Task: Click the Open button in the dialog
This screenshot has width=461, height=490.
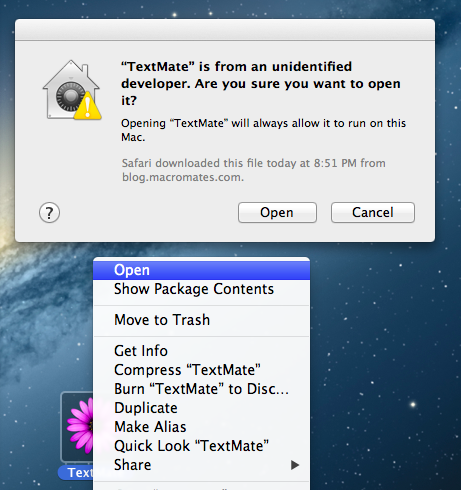Action: tap(277, 212)
